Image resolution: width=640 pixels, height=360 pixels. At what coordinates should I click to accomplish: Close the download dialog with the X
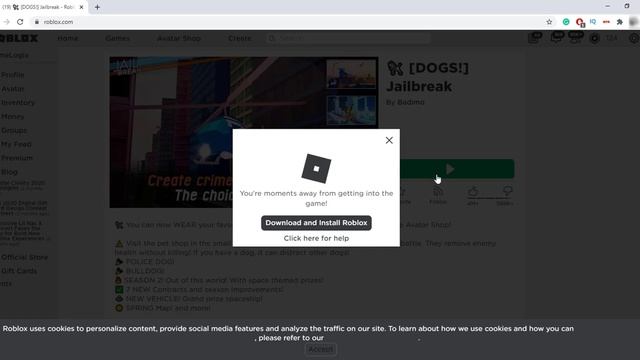389,140
